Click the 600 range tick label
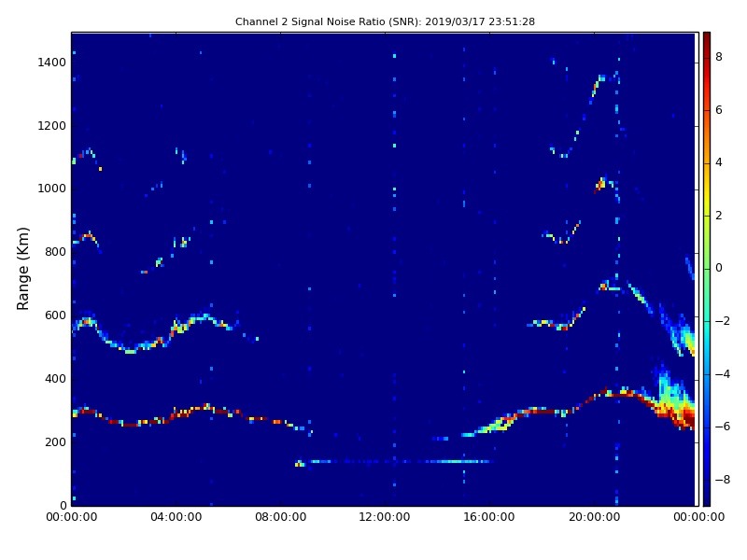747x560 pixels. pyautogui.click(x=55, y=315)
